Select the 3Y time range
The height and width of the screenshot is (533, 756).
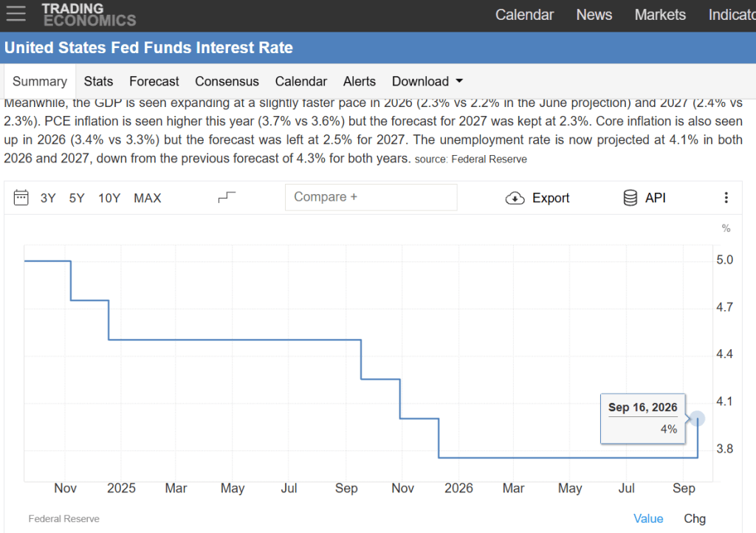click(x=48, y=198)
